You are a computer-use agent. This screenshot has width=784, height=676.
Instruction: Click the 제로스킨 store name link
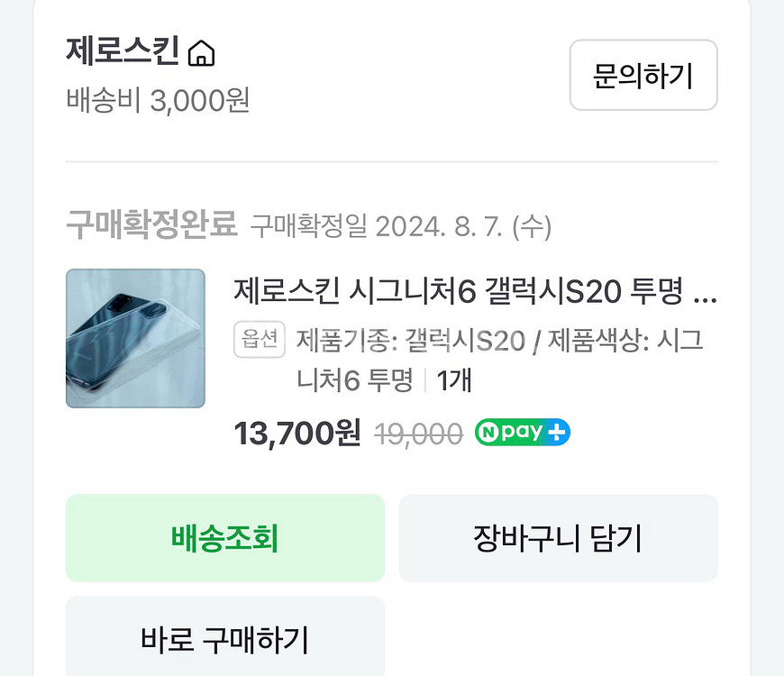(122, 50)
